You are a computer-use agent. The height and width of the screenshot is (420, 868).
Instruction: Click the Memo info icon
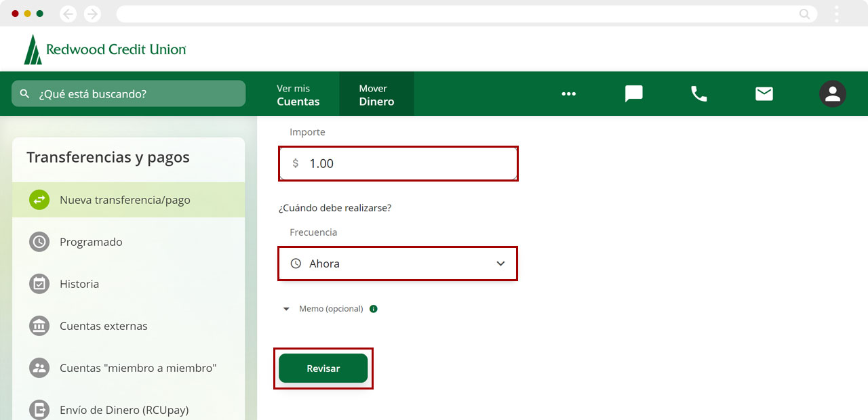pos(374,309)
